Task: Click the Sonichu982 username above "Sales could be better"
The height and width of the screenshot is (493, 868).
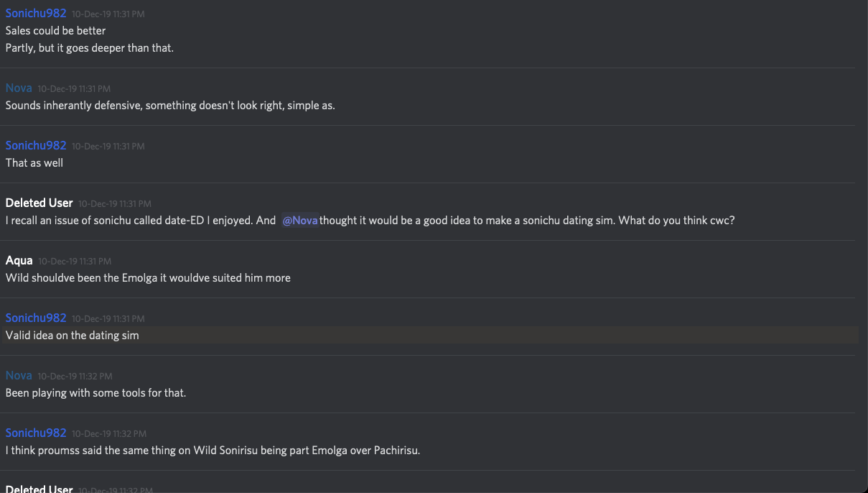Action: (36, 13)
